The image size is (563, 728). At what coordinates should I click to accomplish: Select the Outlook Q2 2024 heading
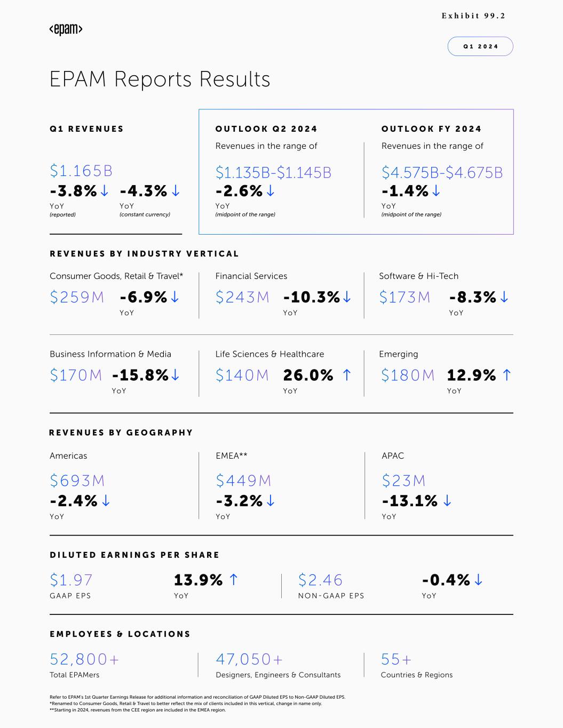pyautogui.click(x=266, y=129)
